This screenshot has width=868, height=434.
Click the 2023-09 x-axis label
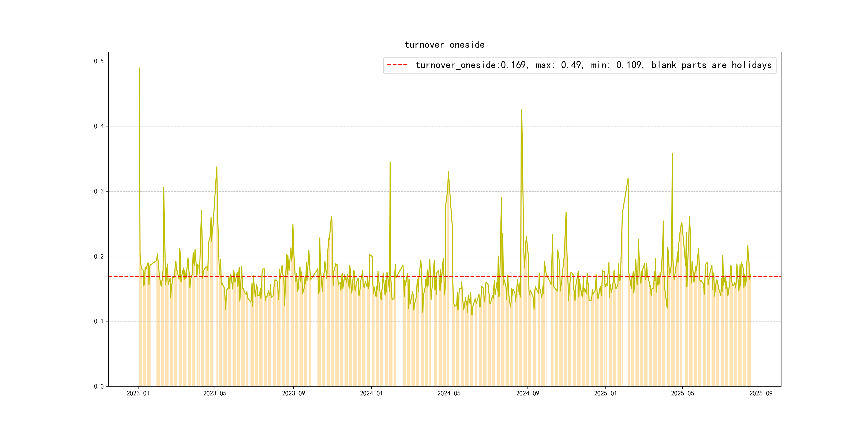[x=293, y=393]
